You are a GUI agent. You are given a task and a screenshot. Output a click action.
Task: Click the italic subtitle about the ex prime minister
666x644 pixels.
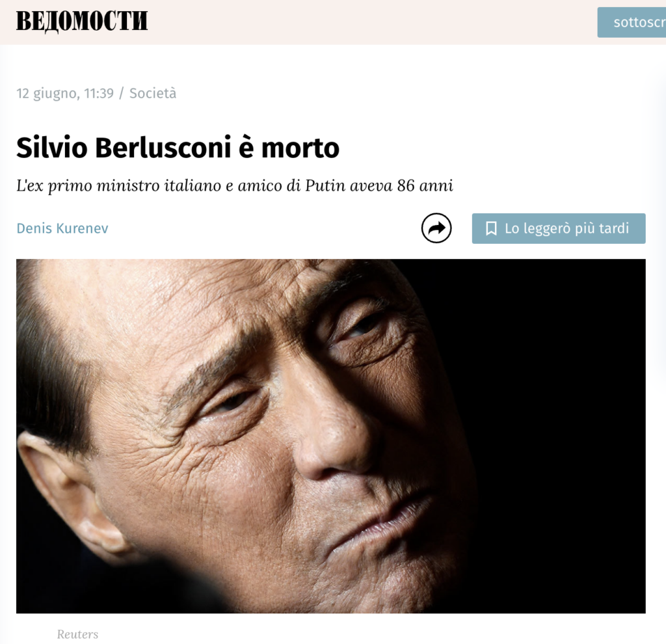tap(234, 185)
